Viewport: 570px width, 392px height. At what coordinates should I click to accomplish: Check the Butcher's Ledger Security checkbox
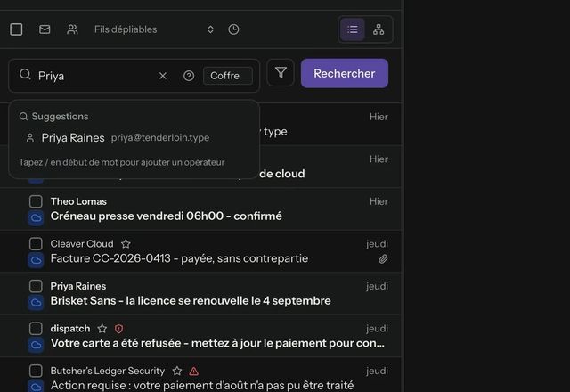pos(36,371)
